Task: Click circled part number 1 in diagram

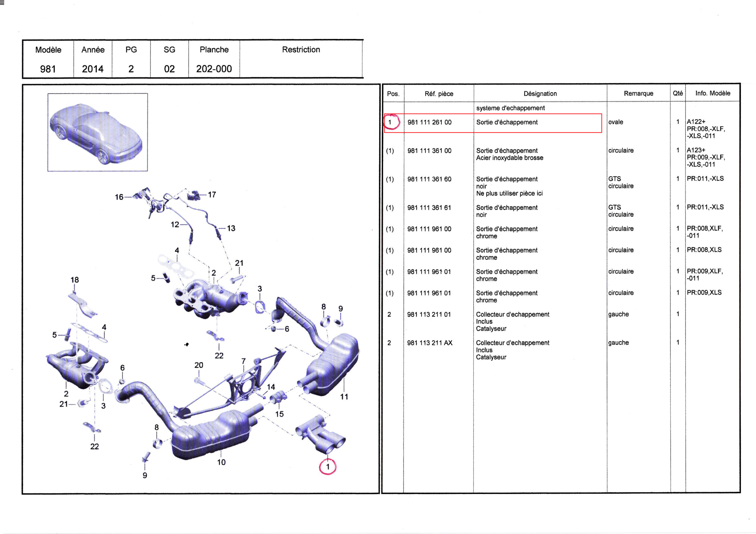Action: point(328,466)
